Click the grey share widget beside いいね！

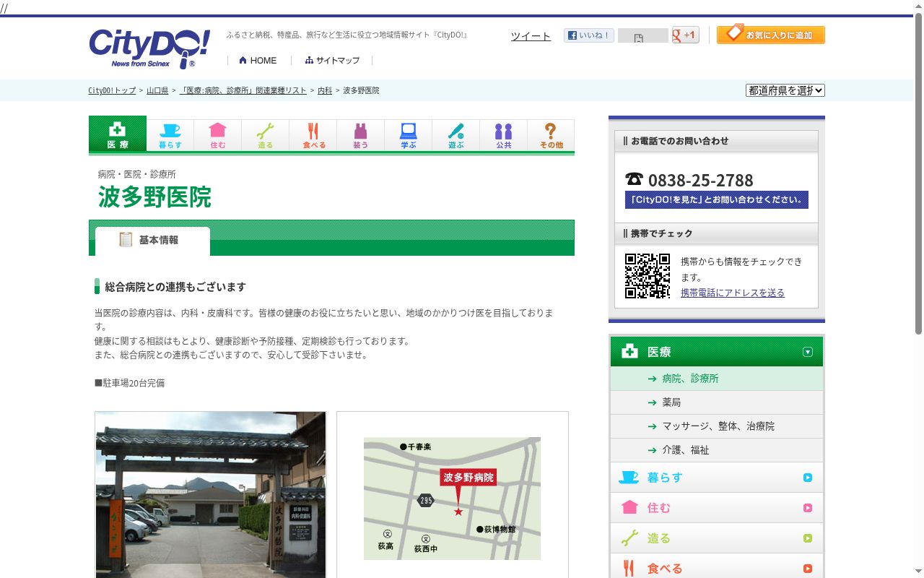(x=642, y=35)
